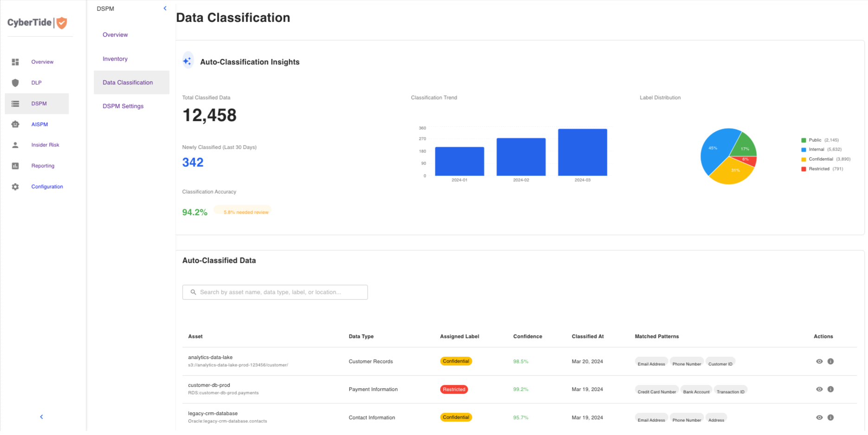Click the AISPM robot icon
The width and height of the screenshot is (868, 435).
pos(15,124)
